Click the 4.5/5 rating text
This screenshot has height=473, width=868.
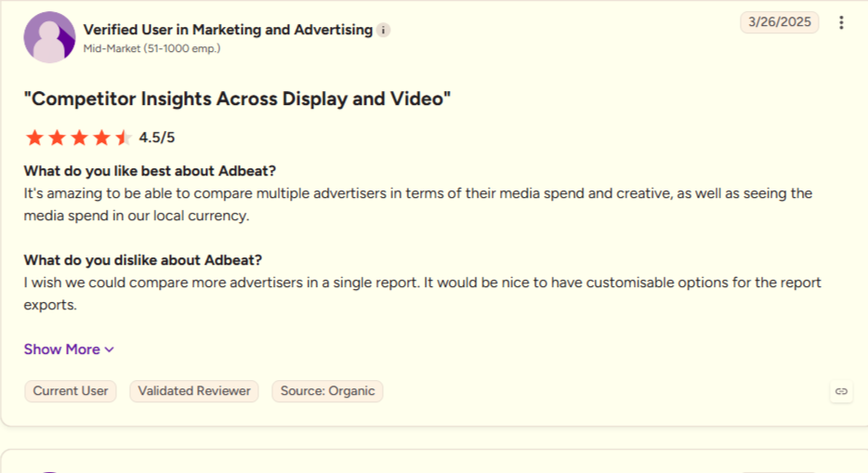click(157, 138)
